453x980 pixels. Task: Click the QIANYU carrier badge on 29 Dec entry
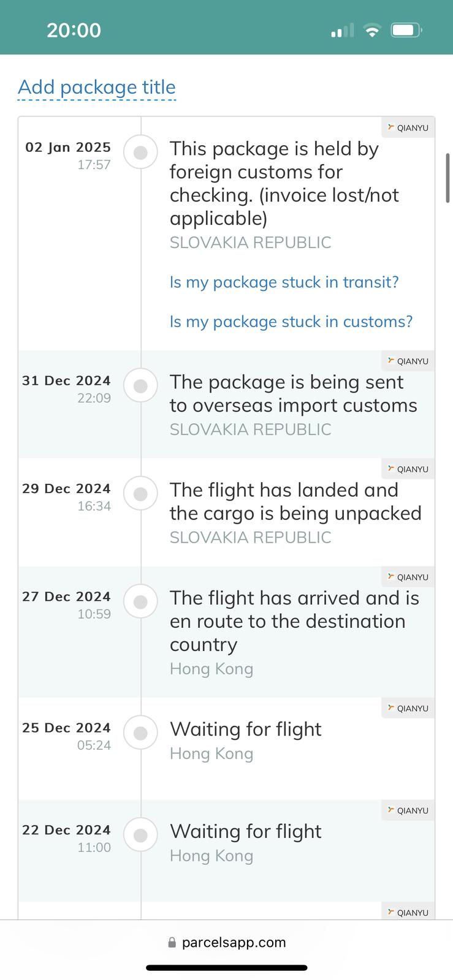[x=408, y=469]
